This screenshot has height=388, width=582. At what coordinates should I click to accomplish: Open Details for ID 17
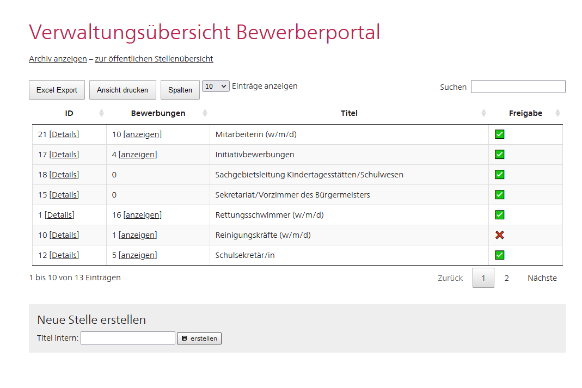click(x=64, y=154)
